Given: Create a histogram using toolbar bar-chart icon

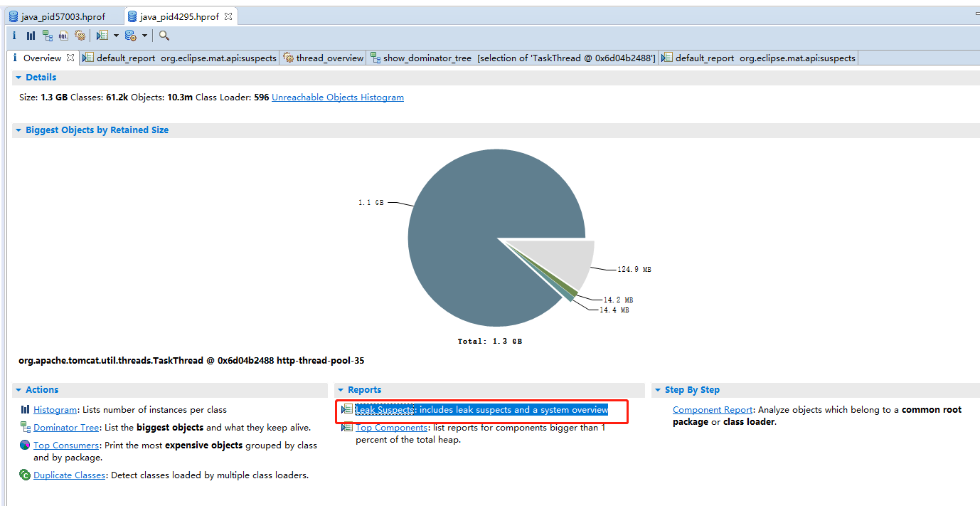Looking at the screenshot, I should 31,36.
